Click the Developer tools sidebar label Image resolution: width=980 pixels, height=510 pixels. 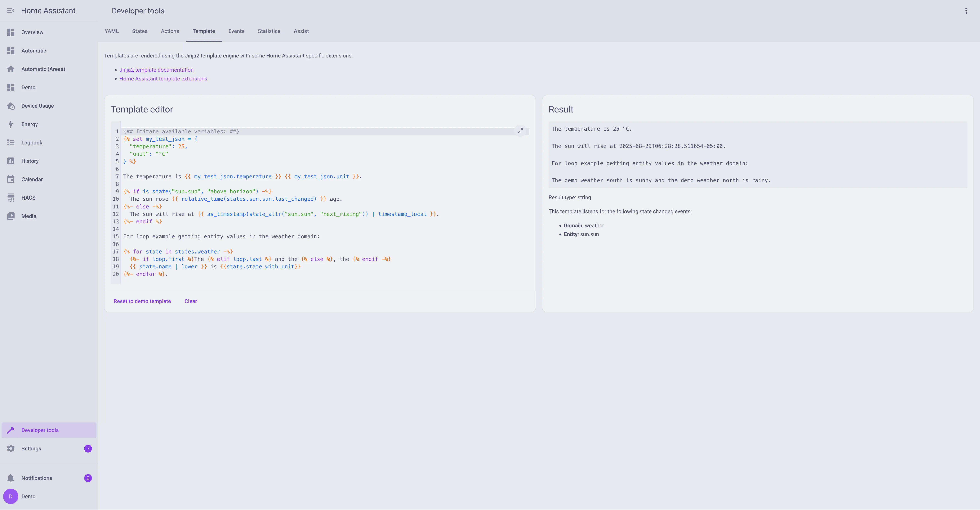40,430
